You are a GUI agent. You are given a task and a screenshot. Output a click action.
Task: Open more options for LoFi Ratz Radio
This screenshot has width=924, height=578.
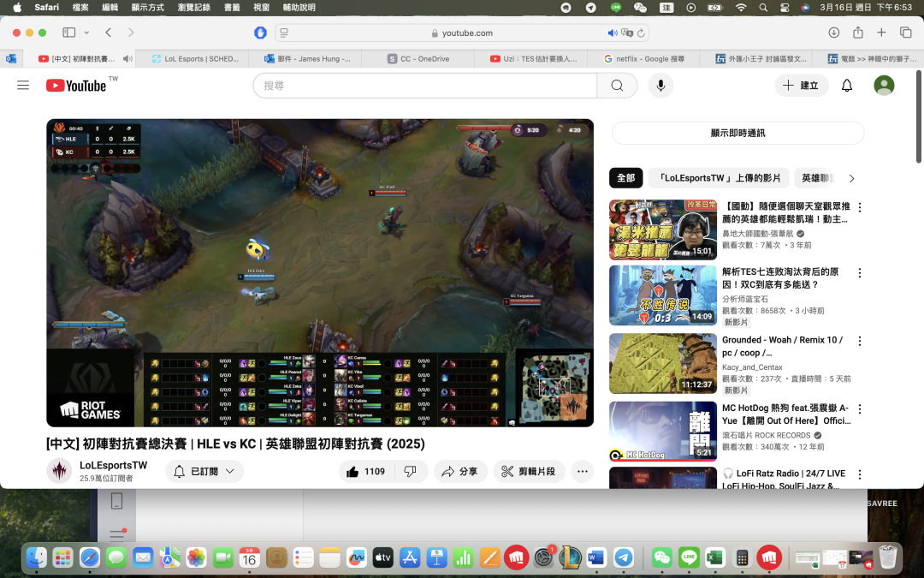(x=860, y=474)
